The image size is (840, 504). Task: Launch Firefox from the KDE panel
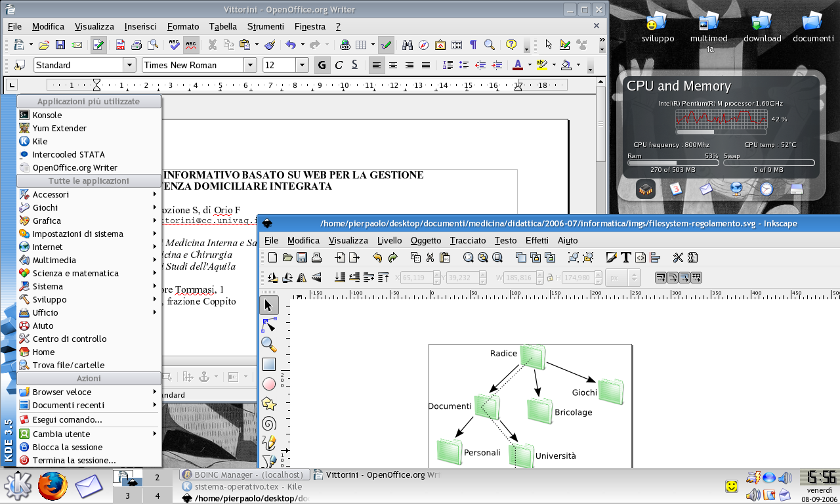tap(52, 486)
